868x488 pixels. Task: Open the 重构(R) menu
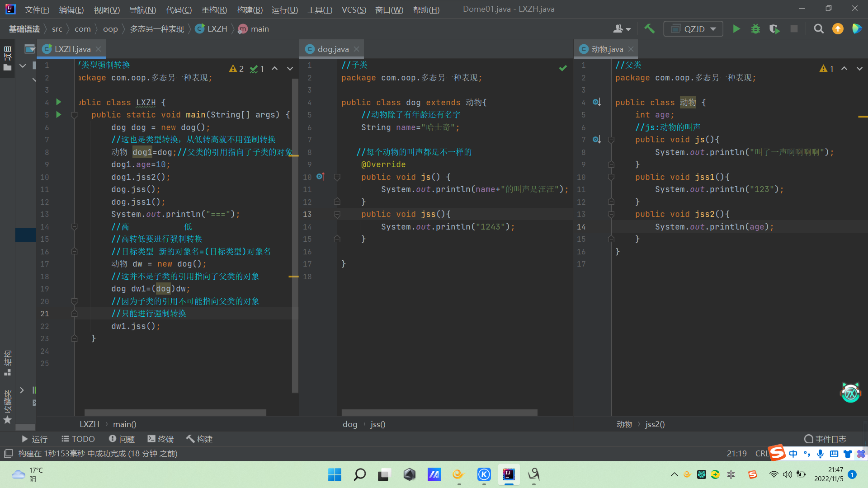(214, 9)
